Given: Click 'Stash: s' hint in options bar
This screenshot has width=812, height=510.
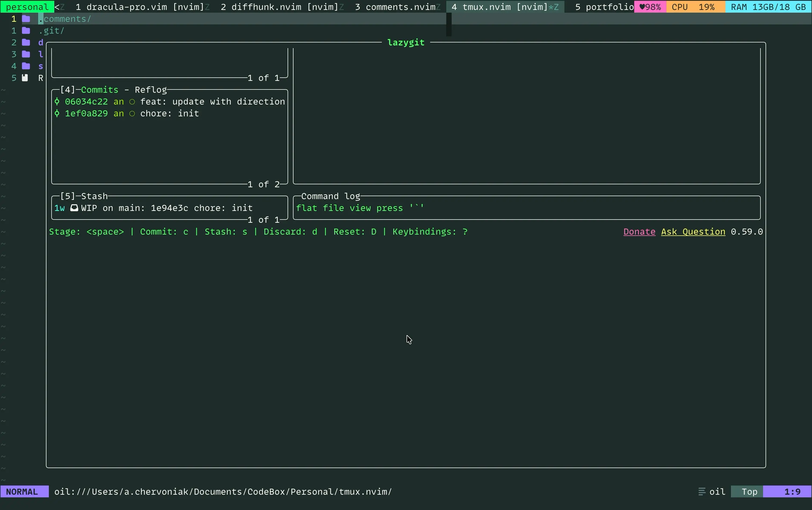Looking at the screenshot, I should pyautogui.click(x=226, y=232).
